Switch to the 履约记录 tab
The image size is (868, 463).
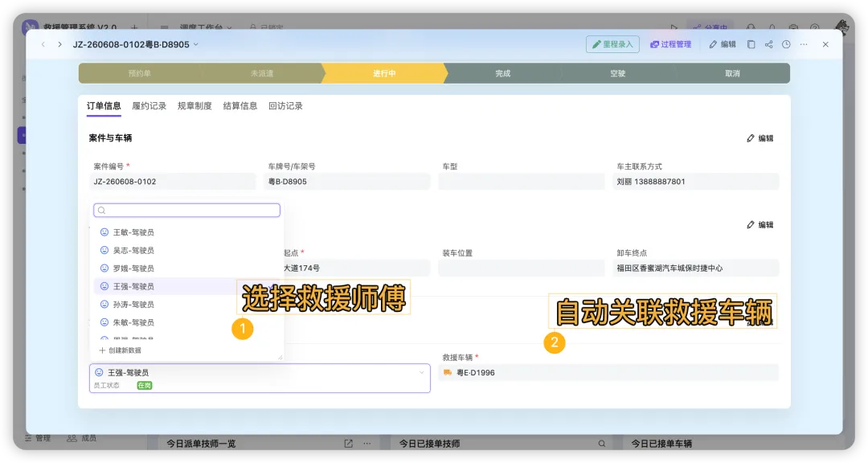pos(149,106)
